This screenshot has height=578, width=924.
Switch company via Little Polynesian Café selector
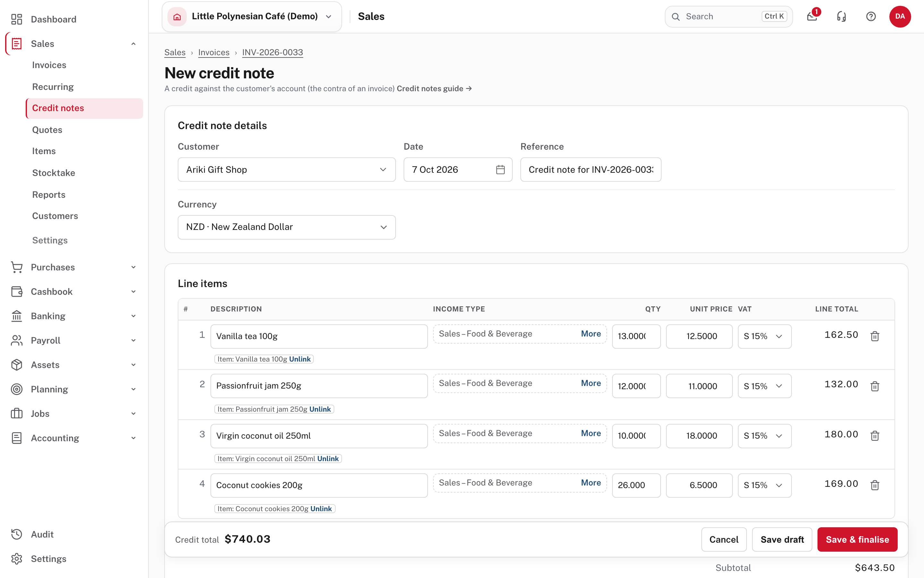(252, 16)
